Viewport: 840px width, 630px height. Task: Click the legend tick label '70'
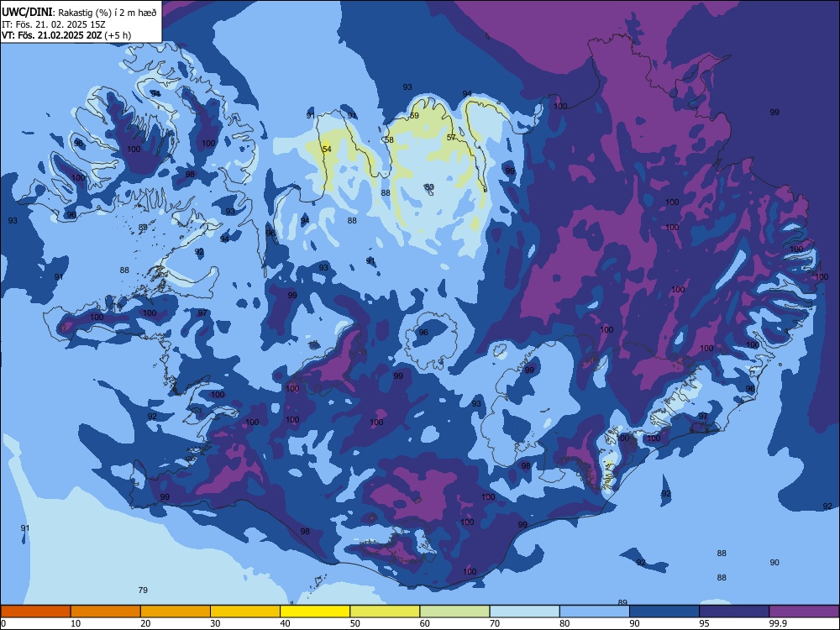(495, 623)
